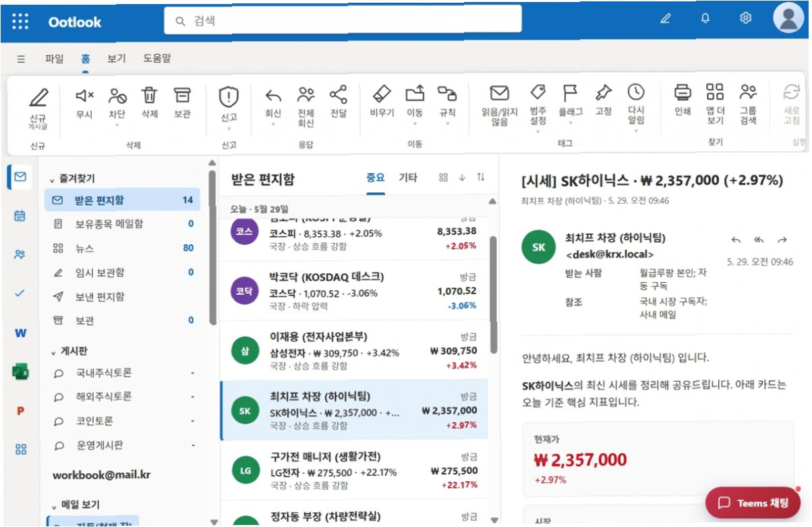Open dropdown arrow under 플래그
This screenshot has height=527, width=812.
coord(571,123)
